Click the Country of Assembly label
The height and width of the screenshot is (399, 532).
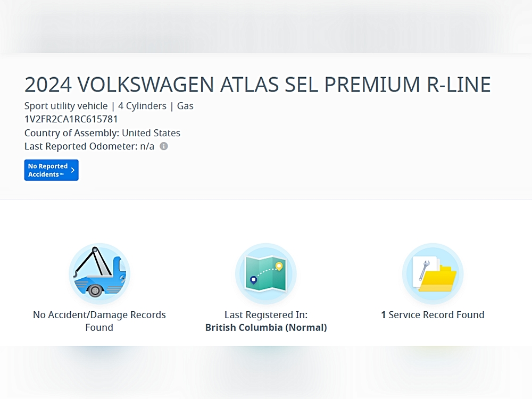72,133
